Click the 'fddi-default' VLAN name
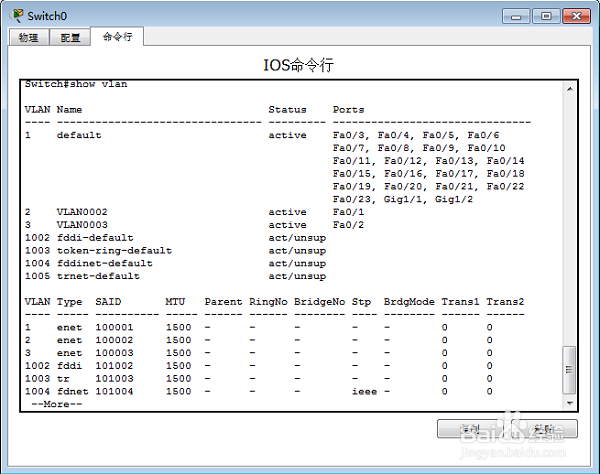The image size is (600, 474). (95, 238)
